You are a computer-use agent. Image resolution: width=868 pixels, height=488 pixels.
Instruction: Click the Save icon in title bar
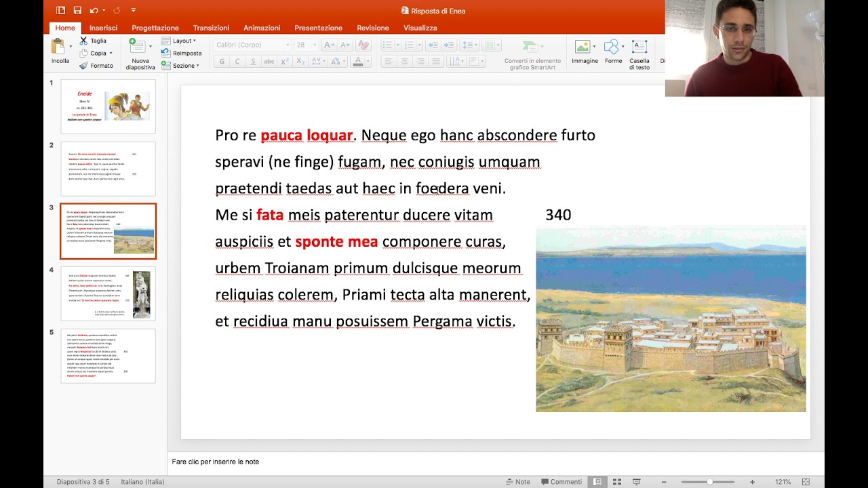(x=77, y=10)
